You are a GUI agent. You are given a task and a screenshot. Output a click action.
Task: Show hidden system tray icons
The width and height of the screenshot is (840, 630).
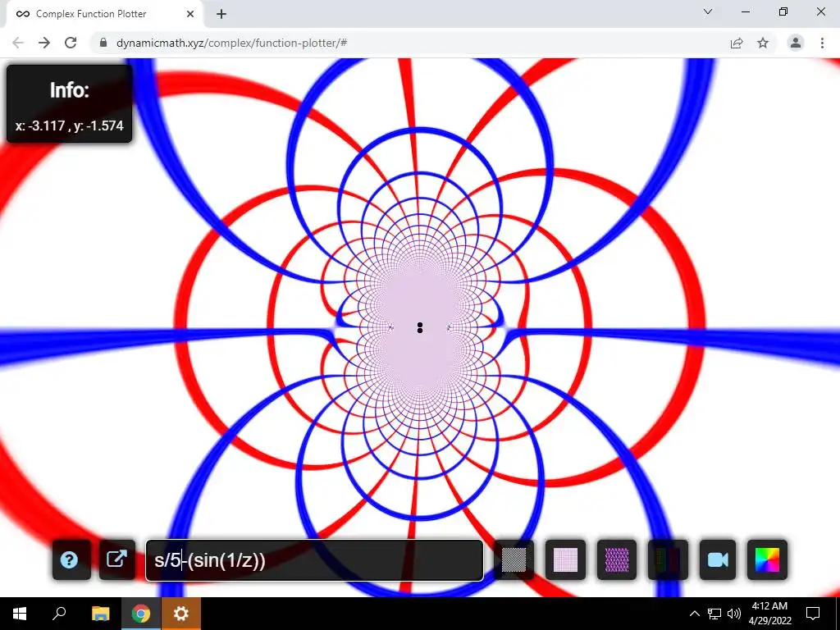[x=694, y=614]
